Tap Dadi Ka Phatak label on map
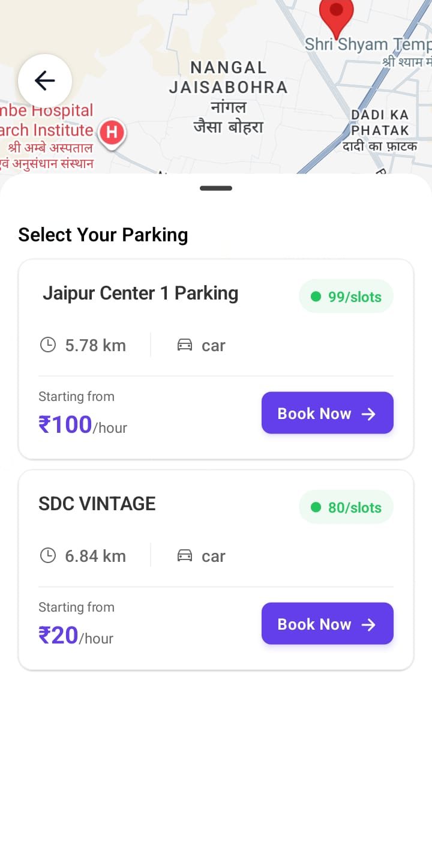The height and width of the screenshot is (868, 432). pos(380,130)
